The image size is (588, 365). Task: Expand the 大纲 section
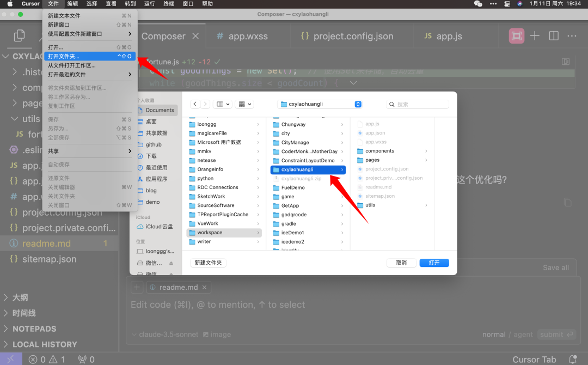pos(59,297)
